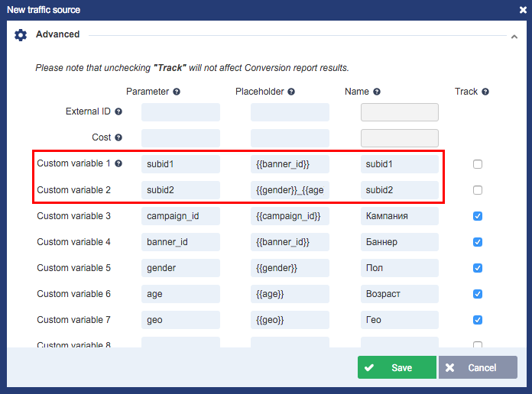
Task: Click Custom variable 2 placeholder field
Action: (x=290, y=190)
